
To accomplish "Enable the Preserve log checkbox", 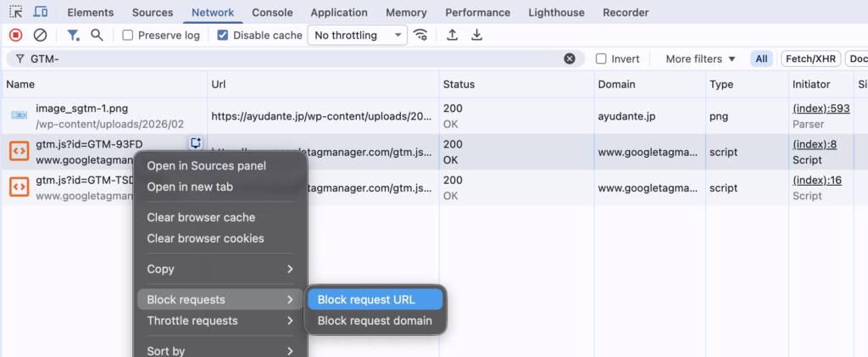I will click(x=128, y=36).
